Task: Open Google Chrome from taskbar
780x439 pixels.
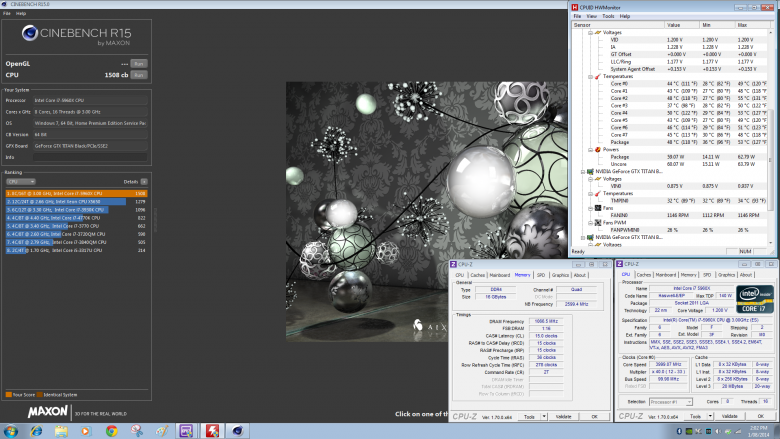Action: pos(111,431)
